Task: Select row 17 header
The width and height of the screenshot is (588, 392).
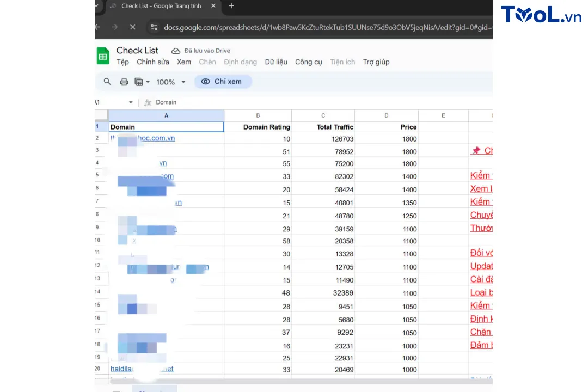Action: [x=101, y=331]
